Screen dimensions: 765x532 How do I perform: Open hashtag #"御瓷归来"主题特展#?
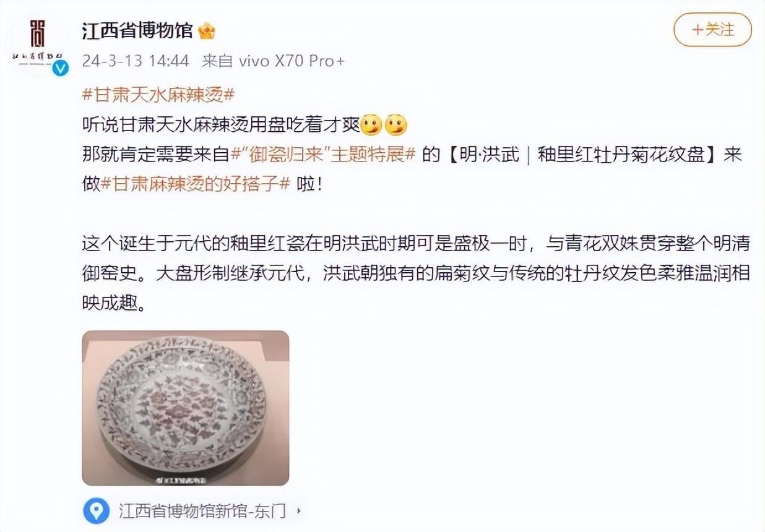pyautogui.click(x=324, y=155)
